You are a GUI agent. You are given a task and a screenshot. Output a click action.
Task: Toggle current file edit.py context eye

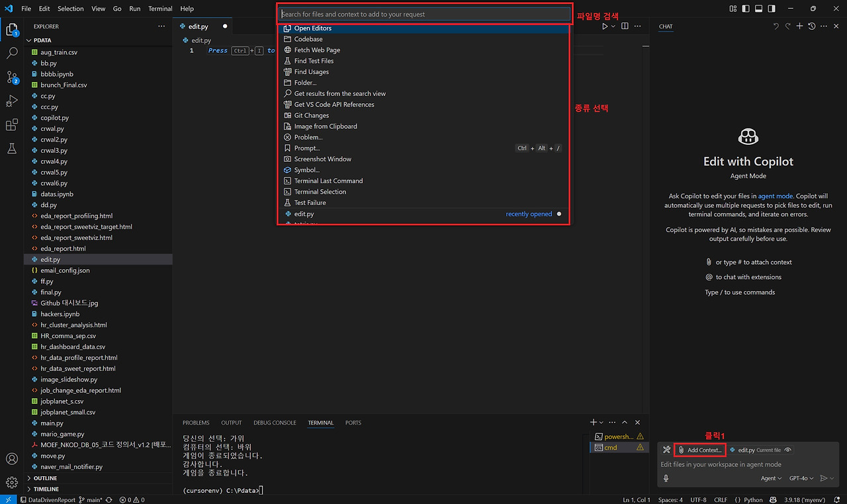(x=787, y=450)
